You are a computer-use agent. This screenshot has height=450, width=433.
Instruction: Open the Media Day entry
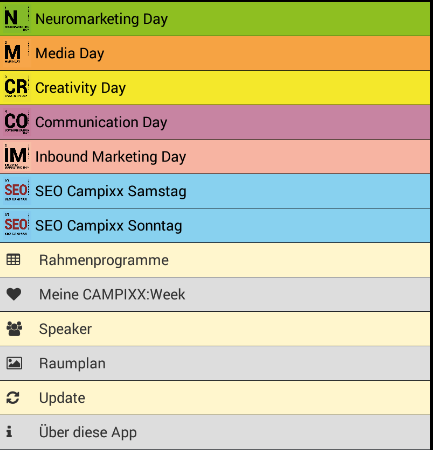click(215, 53)
